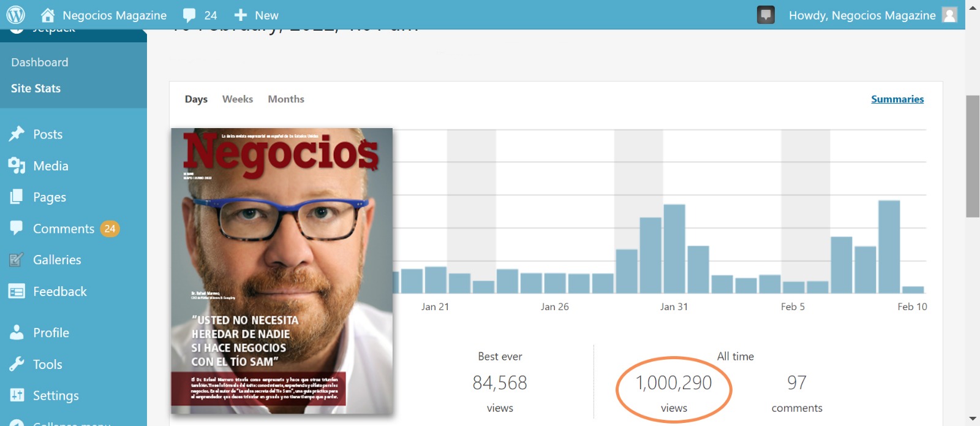Click the scrollbar up arrow
The width and height of the screenshot is (980, 426).
[973, 7]
